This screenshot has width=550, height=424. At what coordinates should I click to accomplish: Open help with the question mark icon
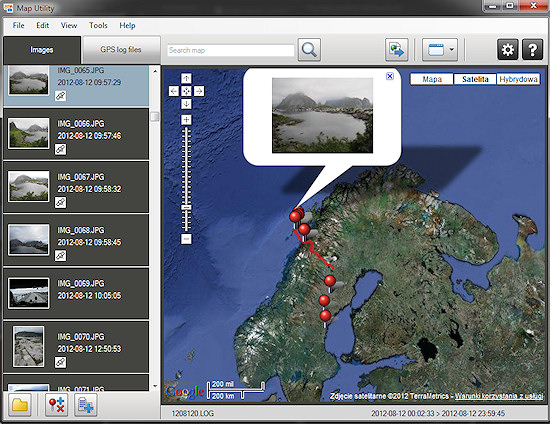tap(532, 50)
